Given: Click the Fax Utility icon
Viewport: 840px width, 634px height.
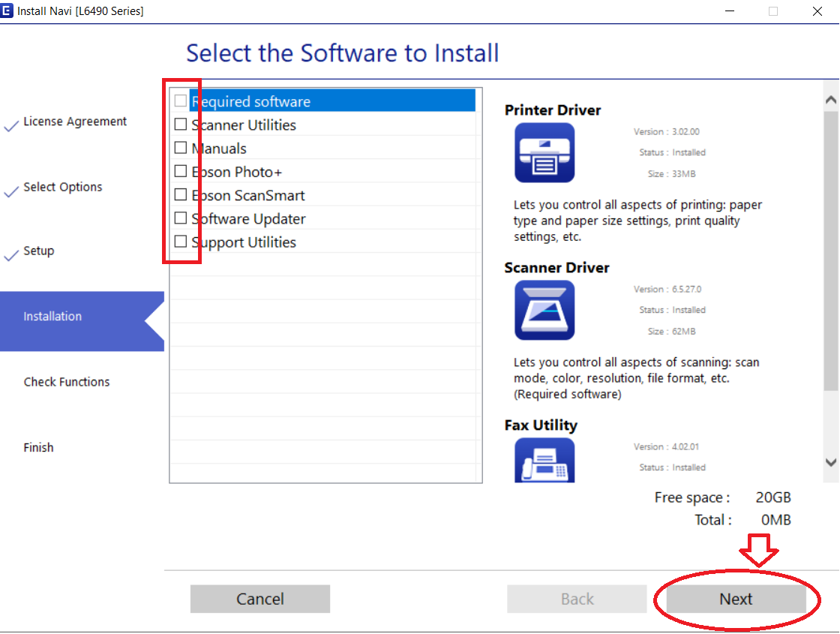Looking at the screenshot, I should [x=544, y=460].
